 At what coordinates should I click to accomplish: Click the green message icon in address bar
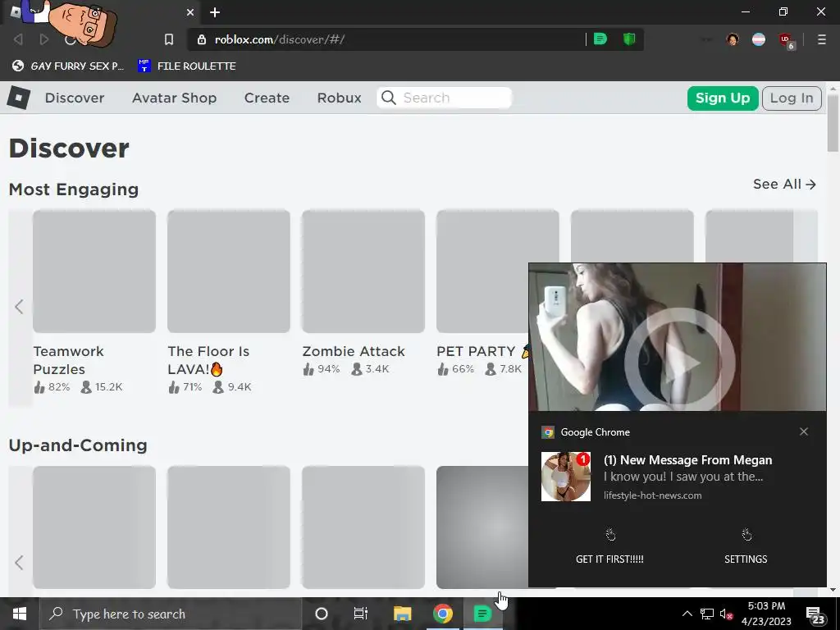[600, 39]
